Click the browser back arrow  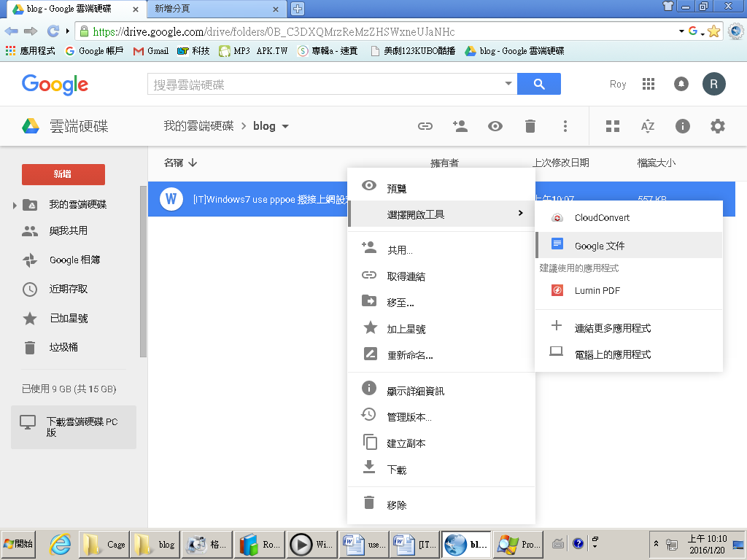(x=12, y=31)
